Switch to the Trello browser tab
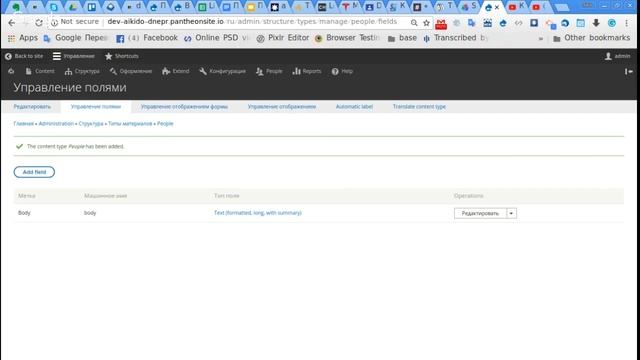This screenshot has height=360, width=640. point(92,7)
